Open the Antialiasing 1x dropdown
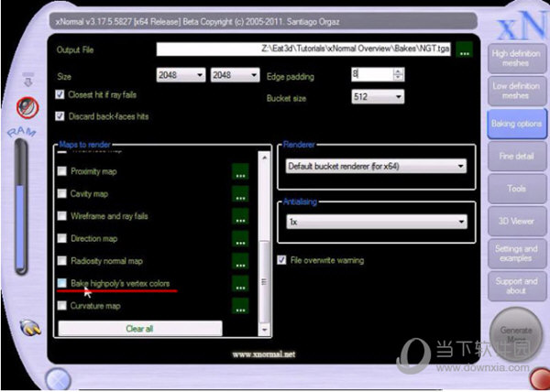Screen dimensions: 550x392 (377, 222)
